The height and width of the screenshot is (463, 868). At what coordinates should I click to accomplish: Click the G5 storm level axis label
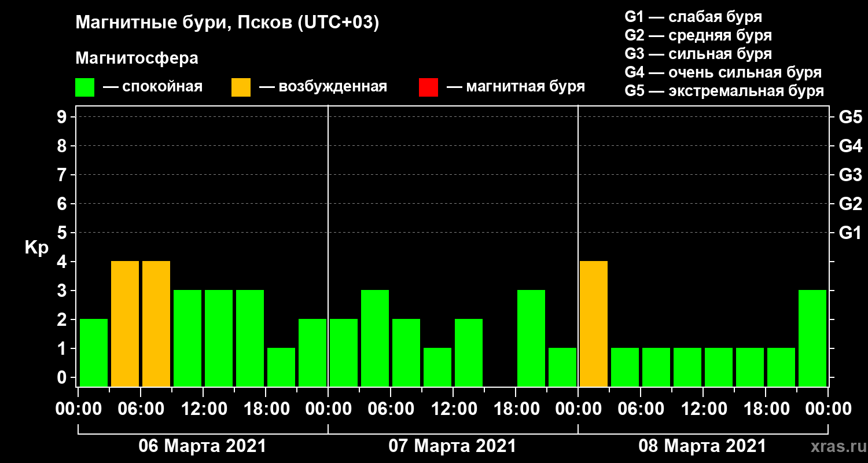850,117
